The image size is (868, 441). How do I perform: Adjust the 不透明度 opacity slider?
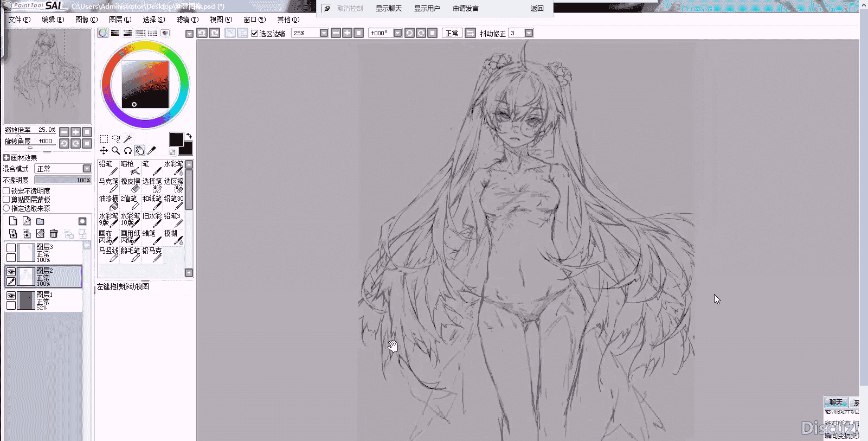(x=63, y=180)
